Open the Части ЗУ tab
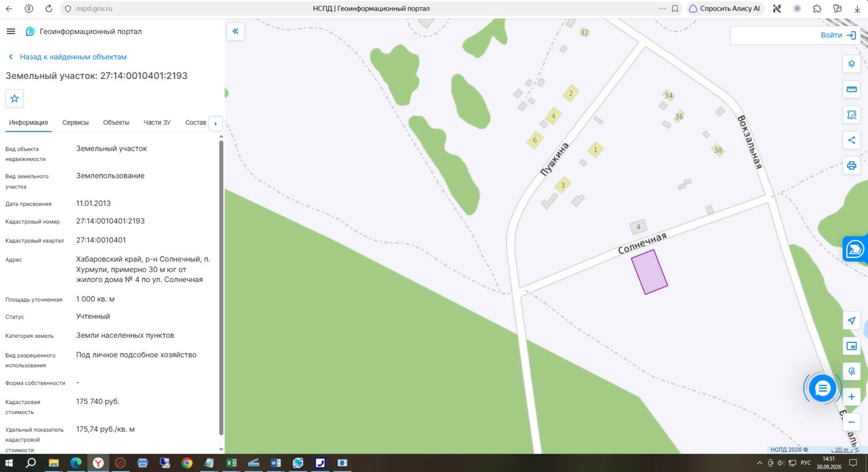The width and height of the screenshot is (868, 472). (157, 123)
